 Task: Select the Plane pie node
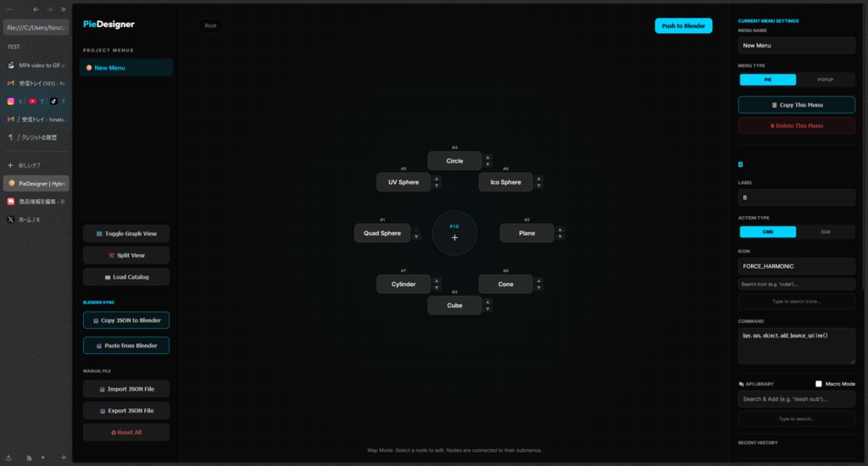(527, 233)
